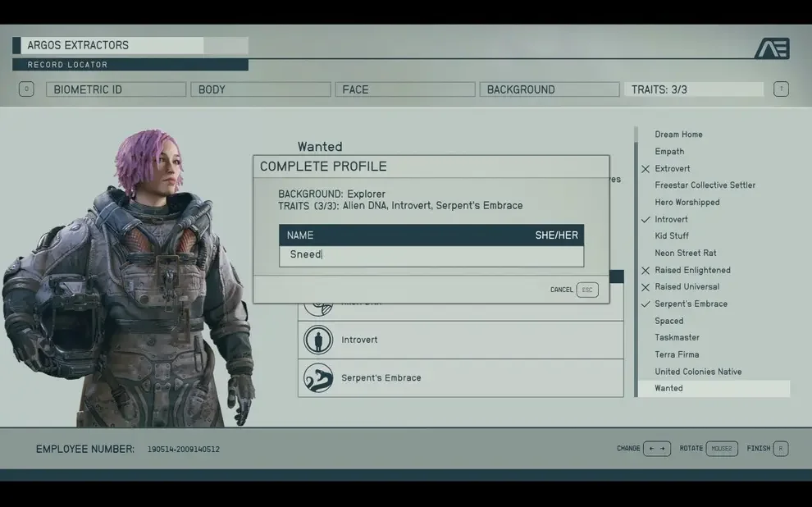Go to the Face tab
812x507 pixels.
(404, 89)
